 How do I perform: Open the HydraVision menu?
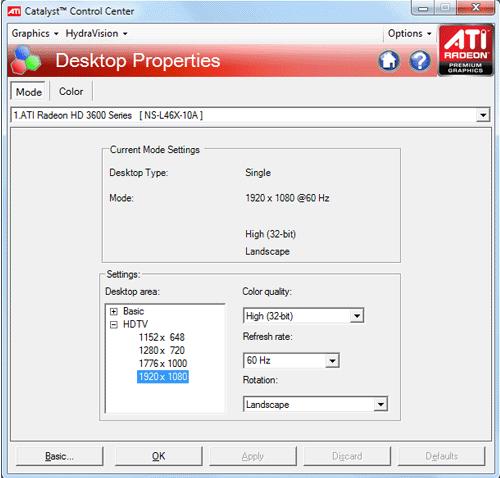(x=96, y=33)
